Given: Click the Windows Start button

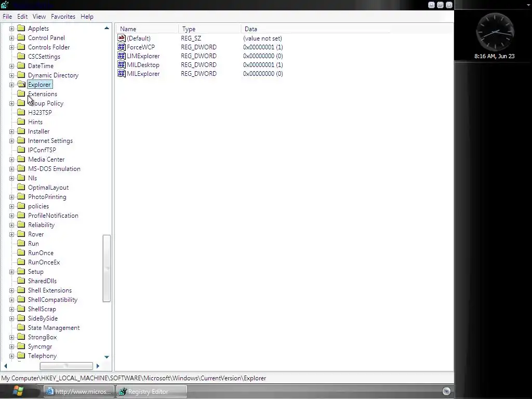Looking at the screenshot, I should point(18,391).
